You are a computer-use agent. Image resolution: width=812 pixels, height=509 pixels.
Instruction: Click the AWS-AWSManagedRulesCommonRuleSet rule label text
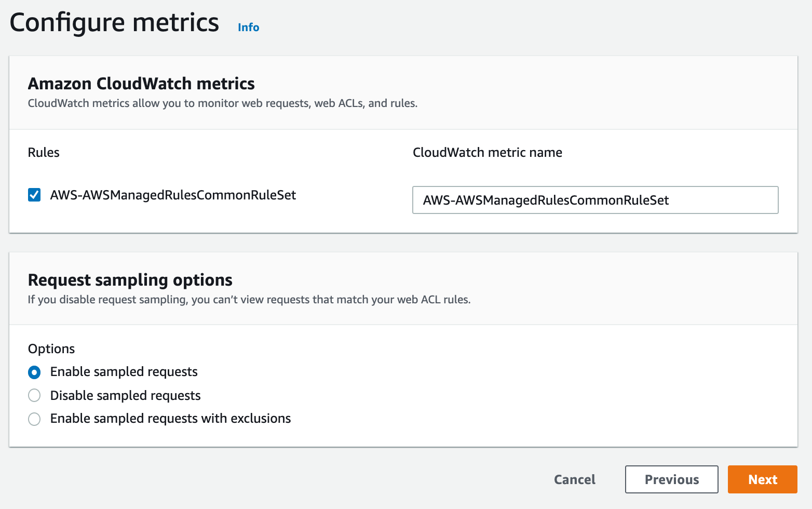pos(173,195)
